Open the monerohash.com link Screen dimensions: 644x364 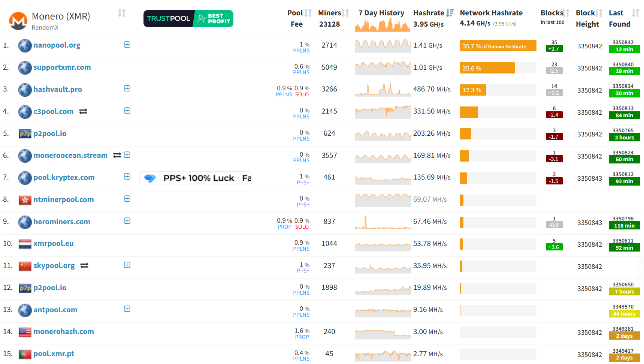click(64, 332)
